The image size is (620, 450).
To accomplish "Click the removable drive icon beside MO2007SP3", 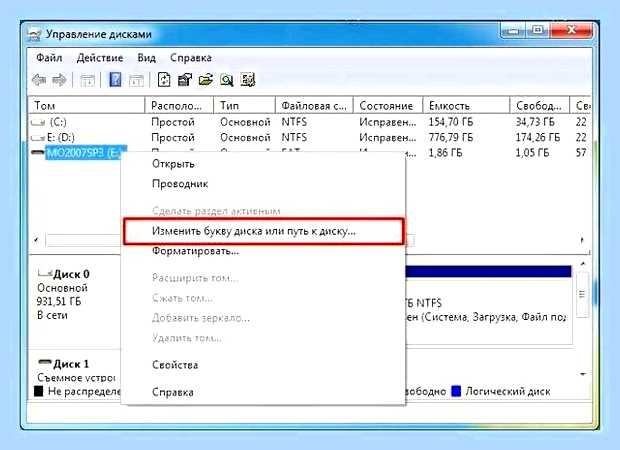I will click(38, 153).
